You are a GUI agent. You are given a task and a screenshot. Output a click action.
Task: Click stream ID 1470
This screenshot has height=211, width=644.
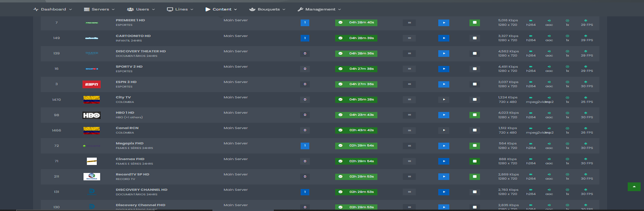[x=57, y=100]
